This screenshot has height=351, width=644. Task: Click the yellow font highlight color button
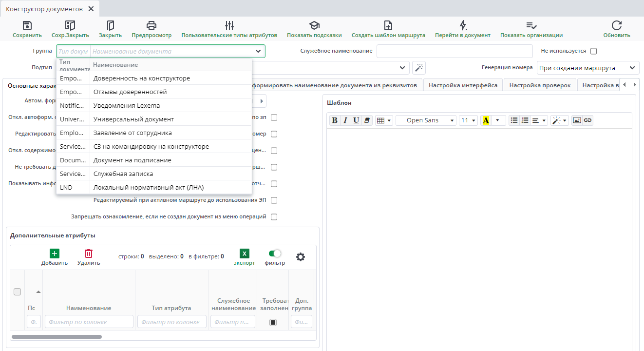(x=485, y=120)
